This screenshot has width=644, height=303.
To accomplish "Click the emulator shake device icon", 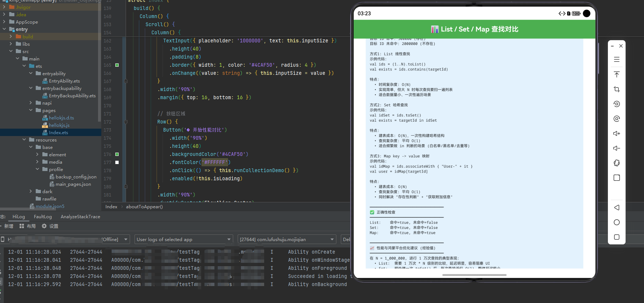I will tap(617, 163).
